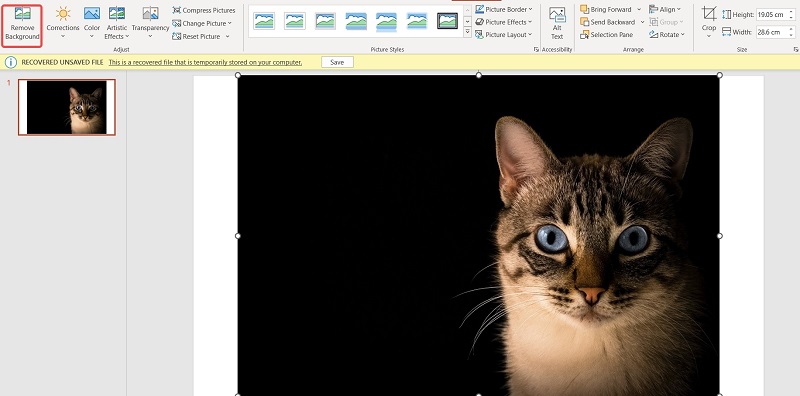Click the cat picture on the slide

(479, 235)
